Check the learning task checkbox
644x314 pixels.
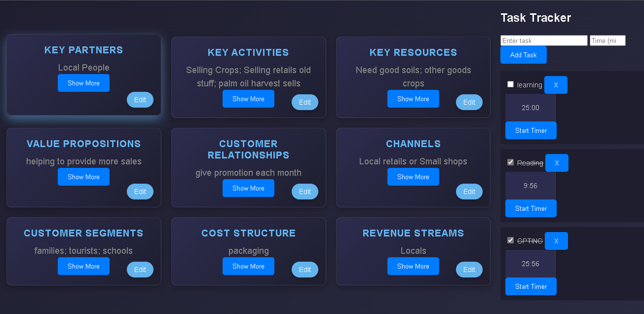511,84
